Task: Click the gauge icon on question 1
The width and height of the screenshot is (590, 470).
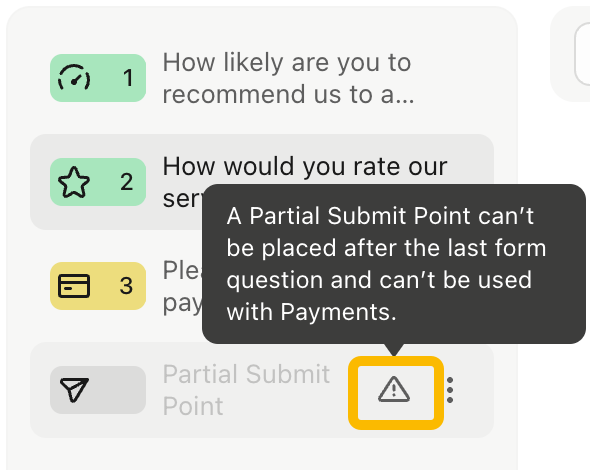Action: coord(74,78)
